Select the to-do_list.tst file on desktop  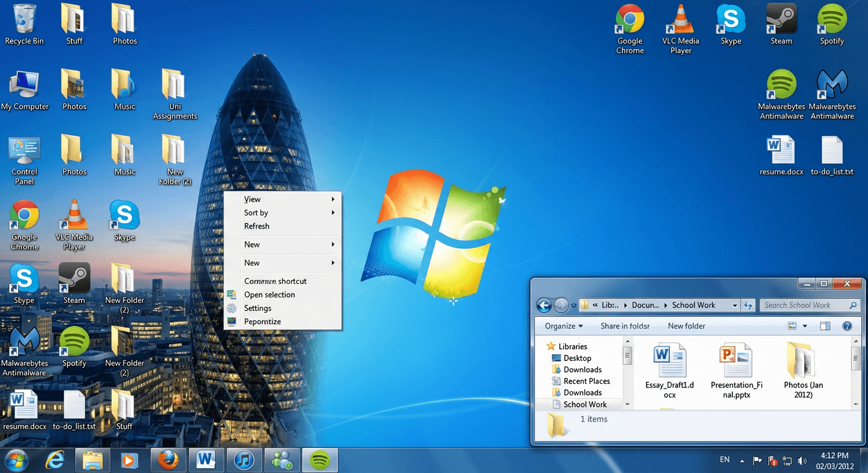pyautogui.click(x=74, y=410)
